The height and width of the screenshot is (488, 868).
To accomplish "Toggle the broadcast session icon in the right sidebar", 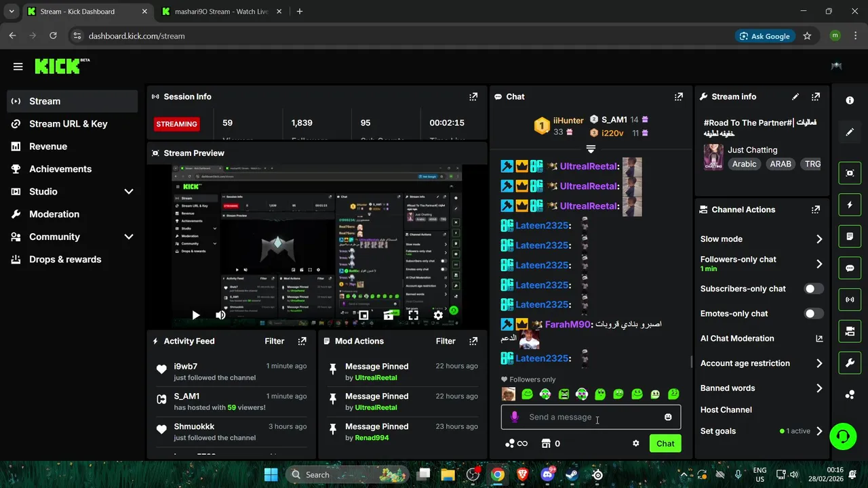I will pos(850,299).
